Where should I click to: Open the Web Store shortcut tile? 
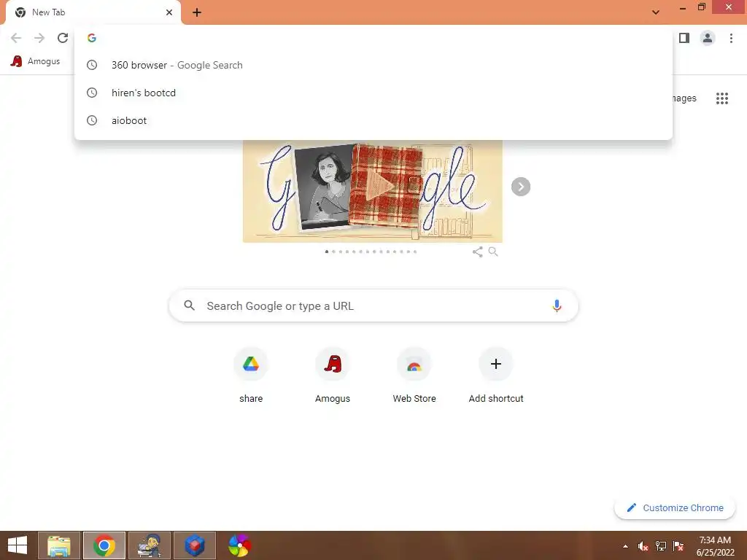tap(414, 376)
